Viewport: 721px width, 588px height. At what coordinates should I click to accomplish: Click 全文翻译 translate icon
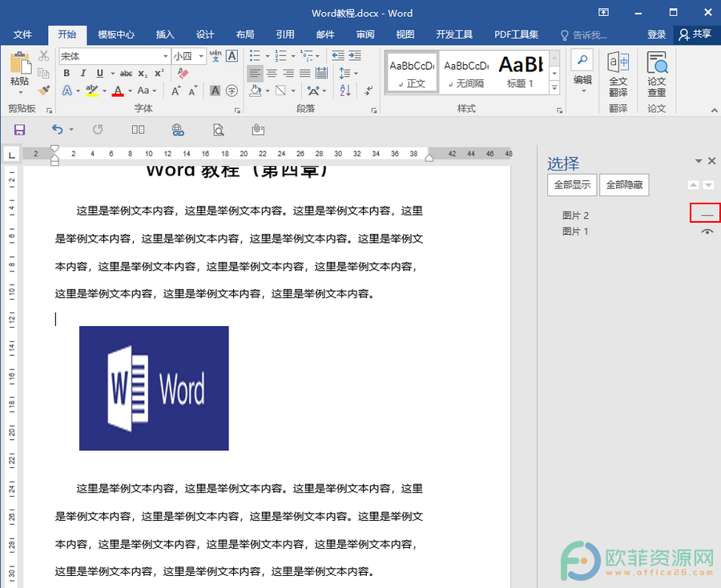618,74
